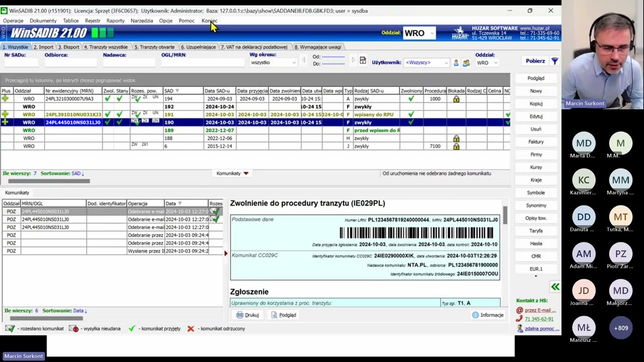
Task: Open the Narzędzia menu
Action: tap(141, 21)
